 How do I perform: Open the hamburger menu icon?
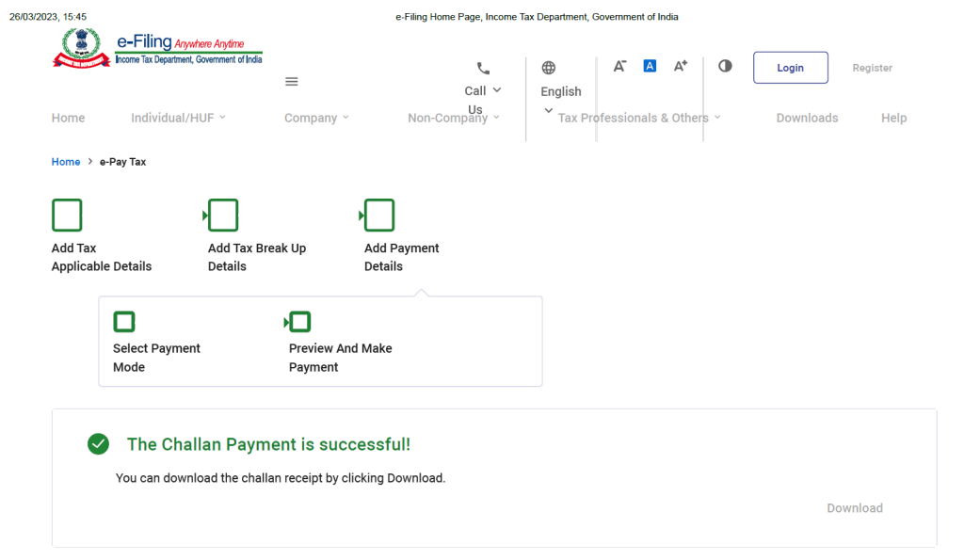click(292, 82)
